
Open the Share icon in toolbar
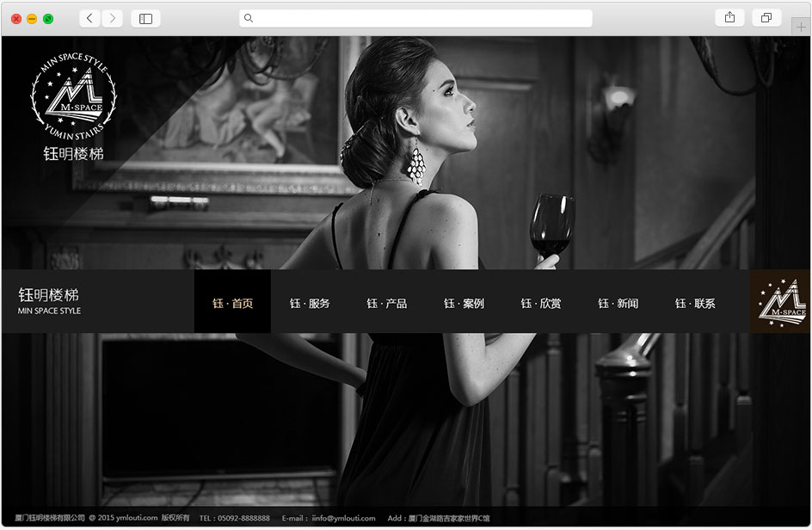729,18
